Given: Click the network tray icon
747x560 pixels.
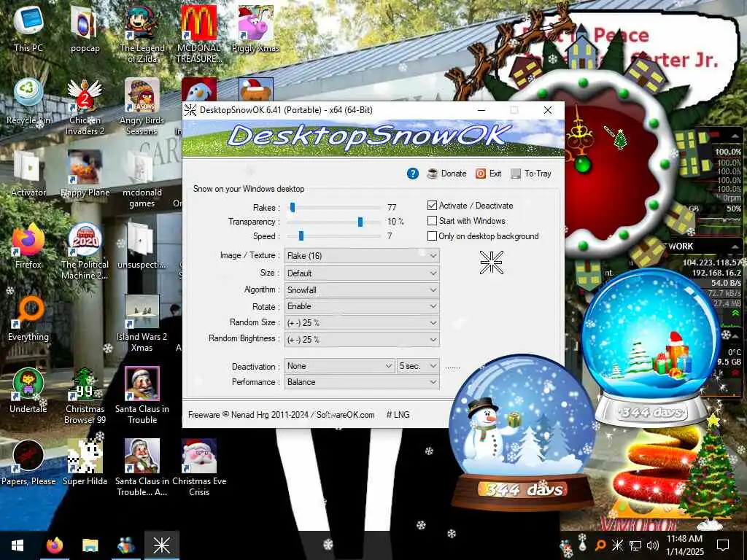Looking at the screenshot, I should (x=635, y=545).
